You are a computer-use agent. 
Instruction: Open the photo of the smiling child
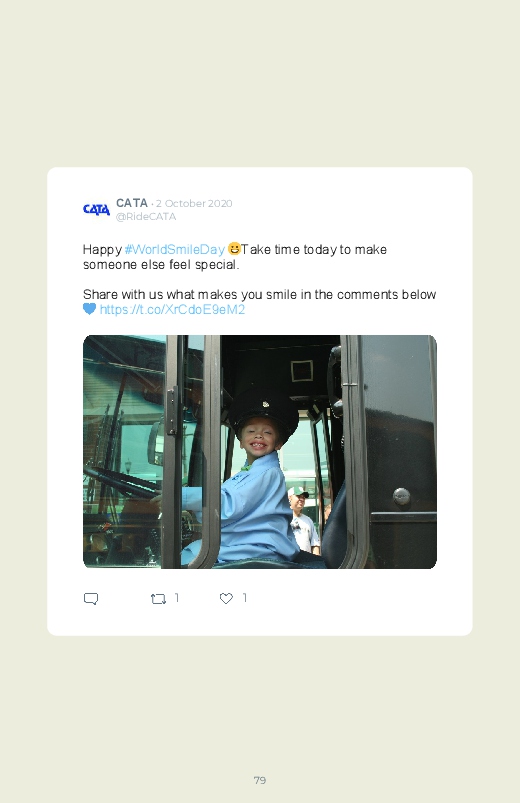coord(260,452)
